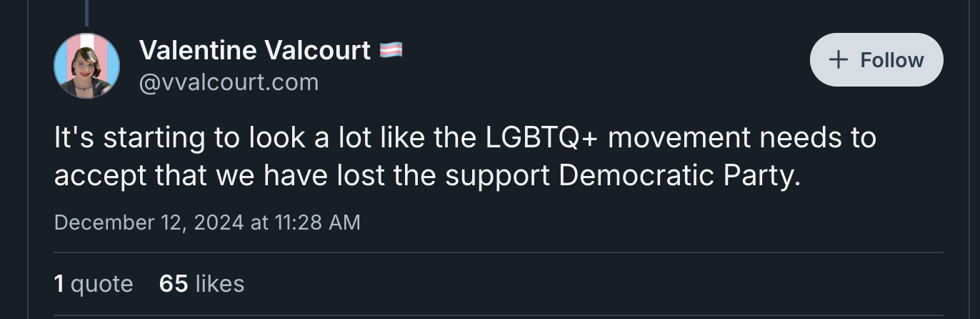This screenshot has height=319, width=980.
Task: Click the plus icon in the Follow button
Action: point(839,60)
